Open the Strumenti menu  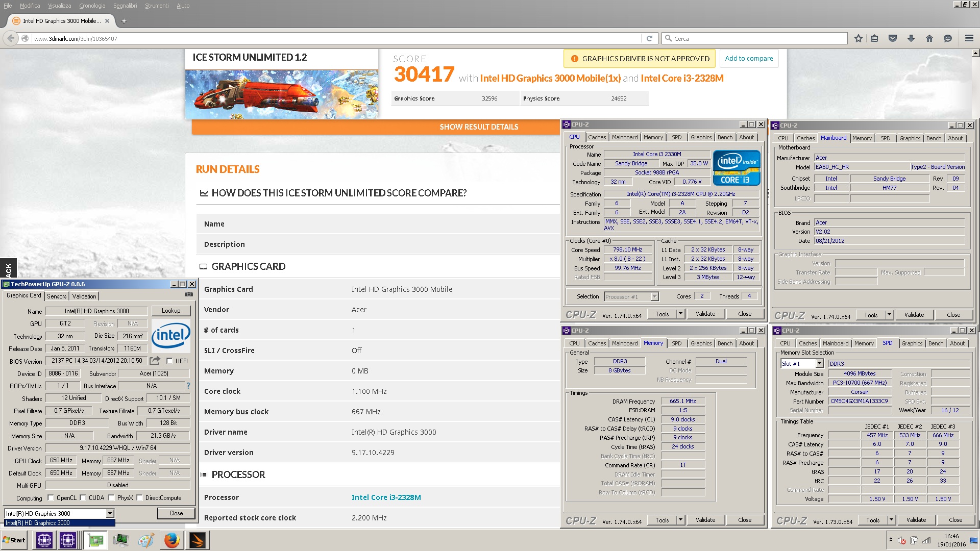pos(157,6)
